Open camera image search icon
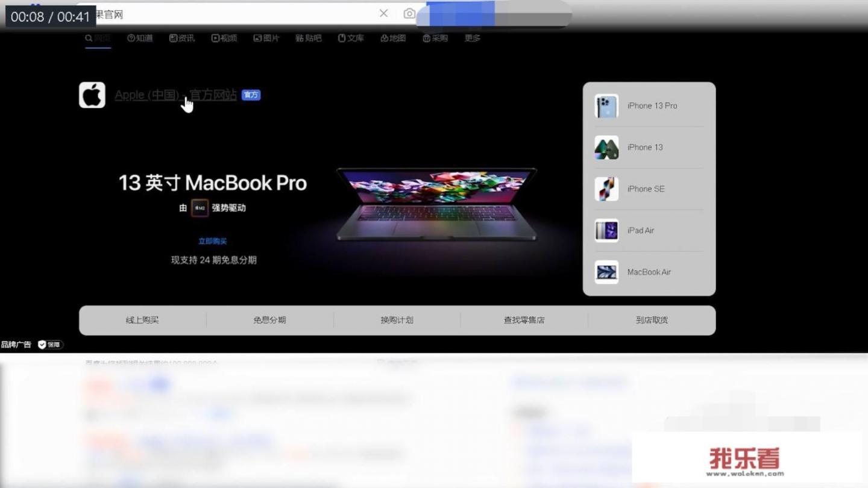 point(409,13)
